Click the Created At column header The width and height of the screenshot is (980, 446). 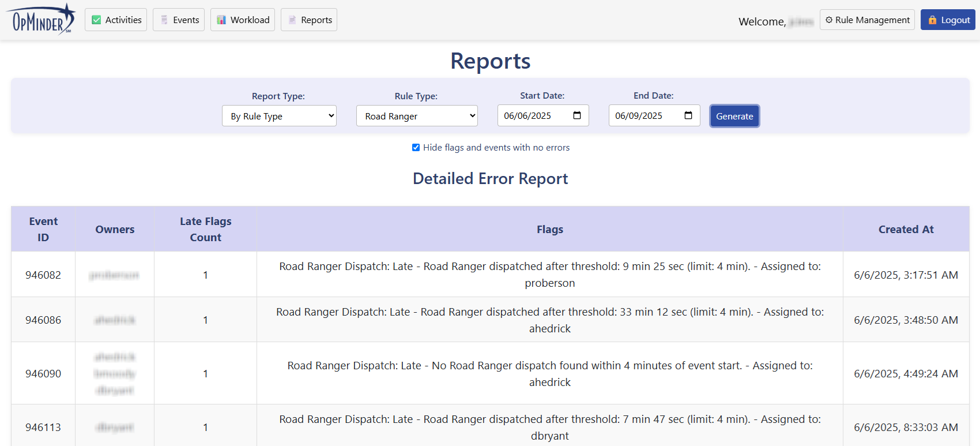pyautogui.click(x=906, y=229)
